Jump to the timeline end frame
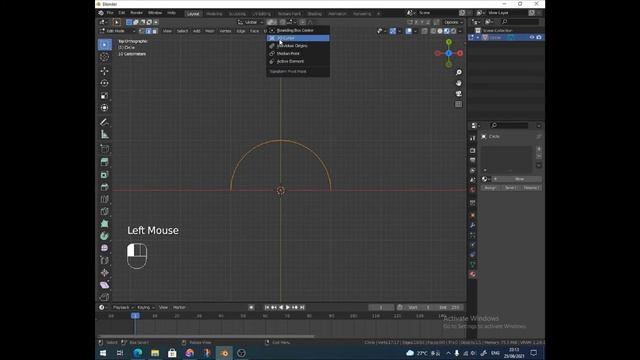This screenshot has width=640, height=360. coord(302,307)
